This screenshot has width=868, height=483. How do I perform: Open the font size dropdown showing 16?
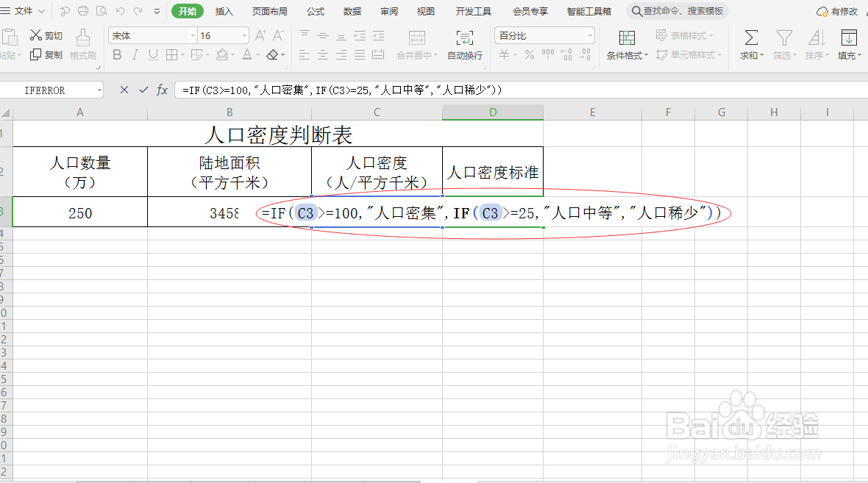[221, 35]
